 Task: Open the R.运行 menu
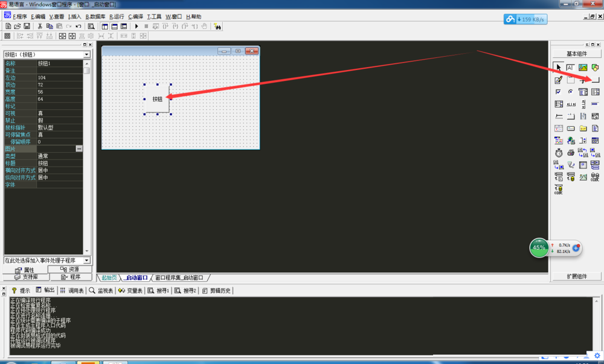117,16
